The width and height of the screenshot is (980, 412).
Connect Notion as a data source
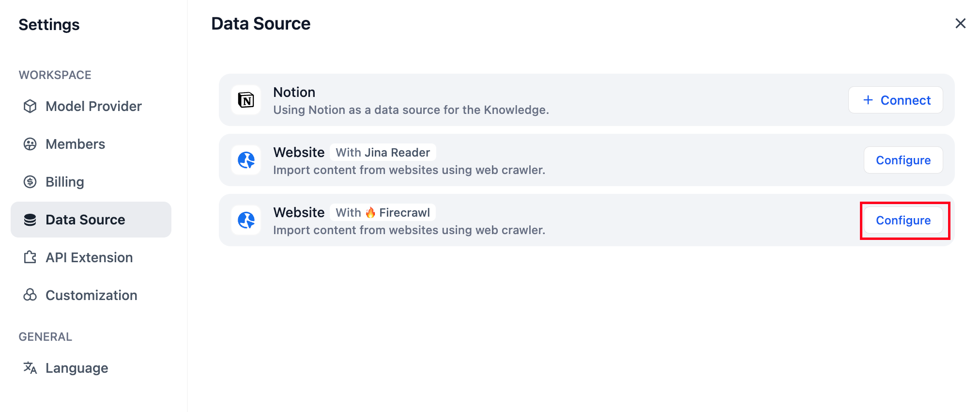coord(895,100)
